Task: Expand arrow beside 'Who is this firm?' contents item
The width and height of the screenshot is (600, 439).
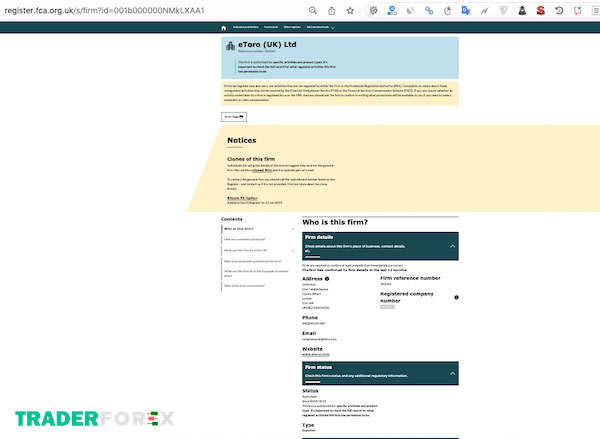Action: click(x=293, y=229)
